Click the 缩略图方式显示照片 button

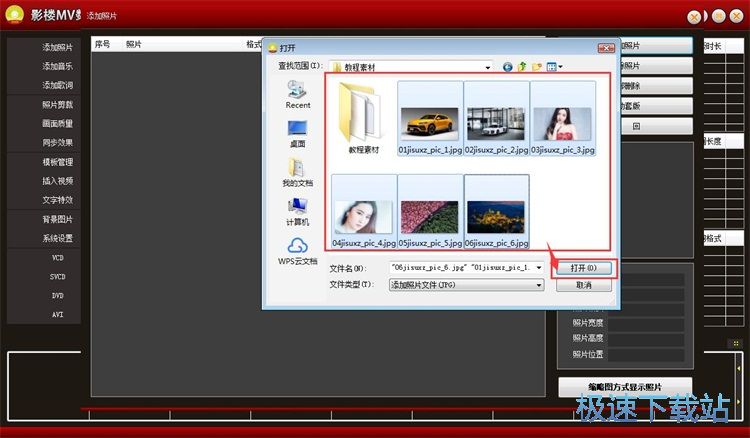[625, 387]
